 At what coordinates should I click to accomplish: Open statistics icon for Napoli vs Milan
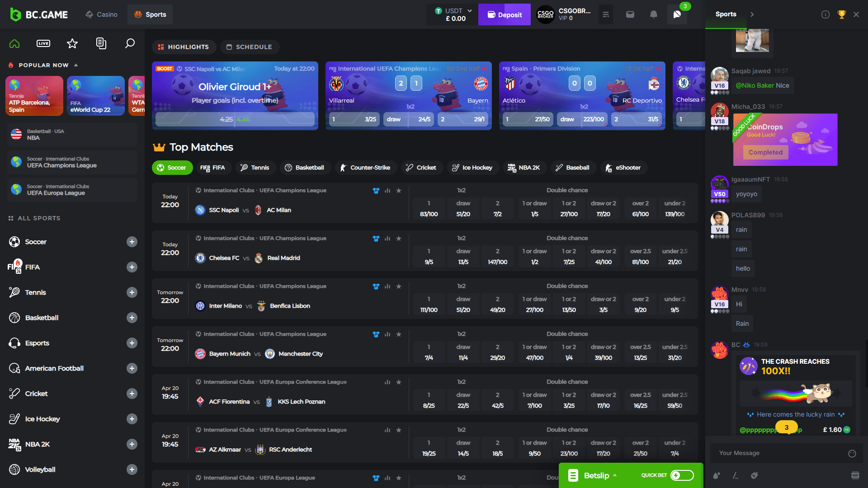click(387, 191)
